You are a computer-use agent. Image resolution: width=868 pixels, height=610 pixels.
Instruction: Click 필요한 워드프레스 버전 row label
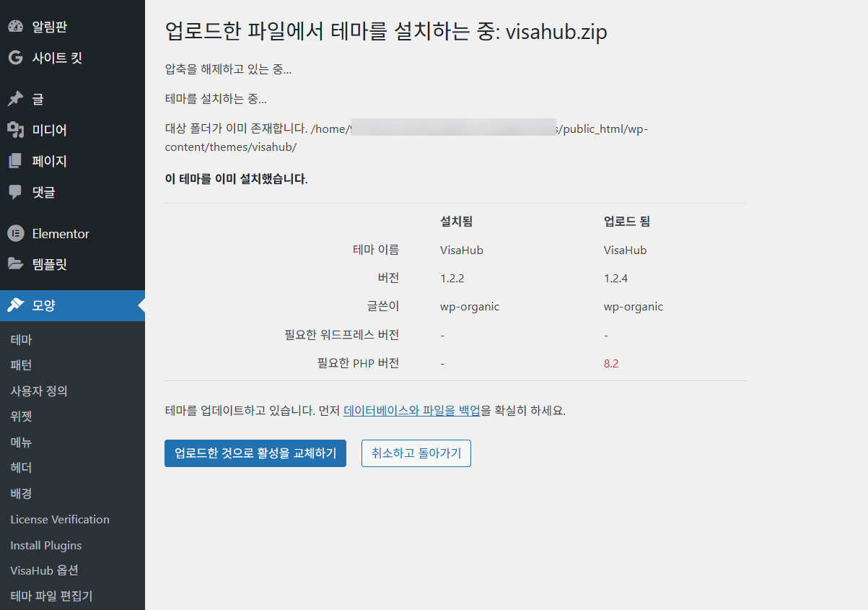pyautogui.click(x=342, y=335)
